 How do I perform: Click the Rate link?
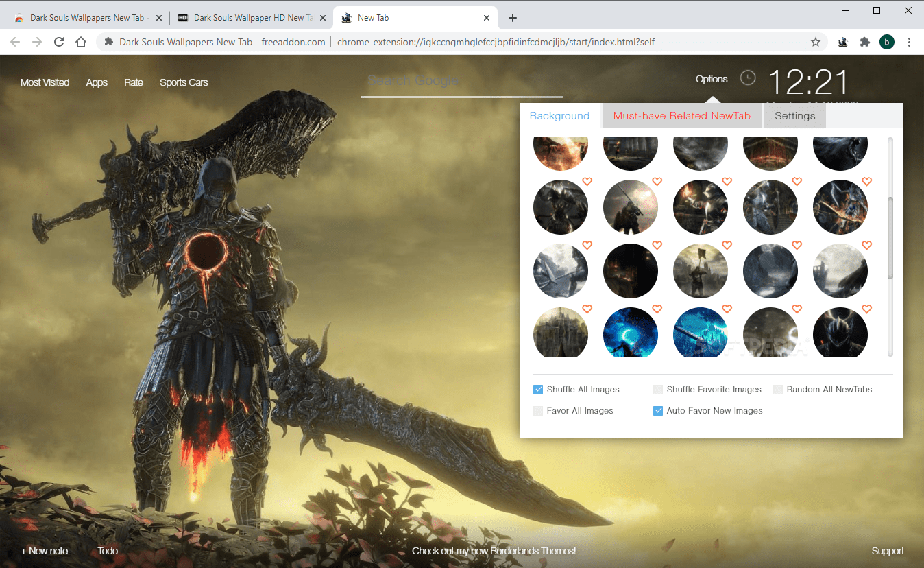(134, 82)
